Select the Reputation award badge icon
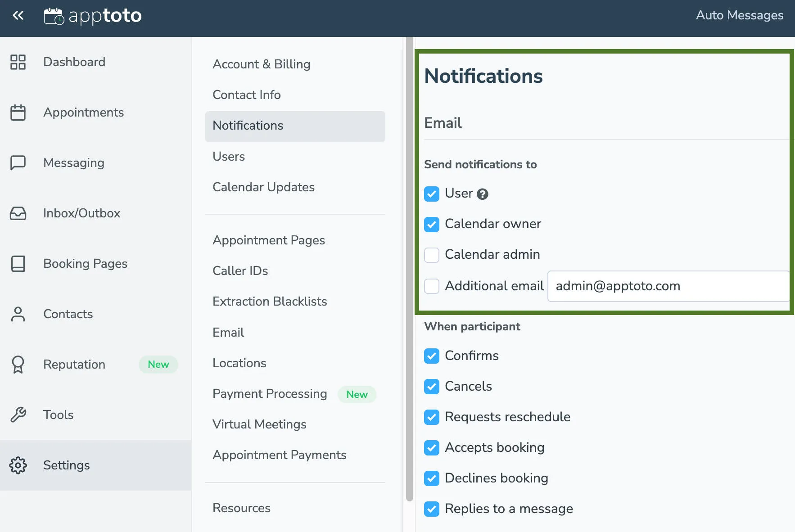The height and width of the screenshot is (532, 795). tap(18, 365)
